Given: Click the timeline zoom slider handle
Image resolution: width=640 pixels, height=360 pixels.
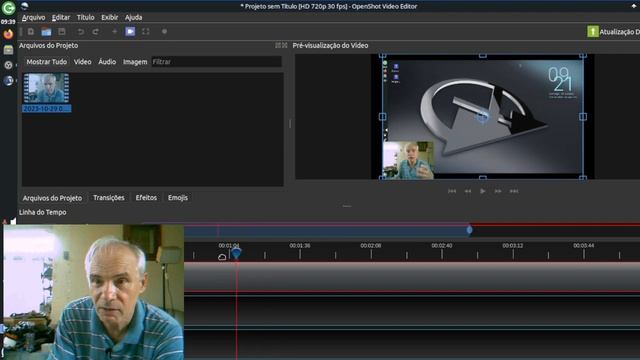Looking at the screenshot, I should (469, 230).
